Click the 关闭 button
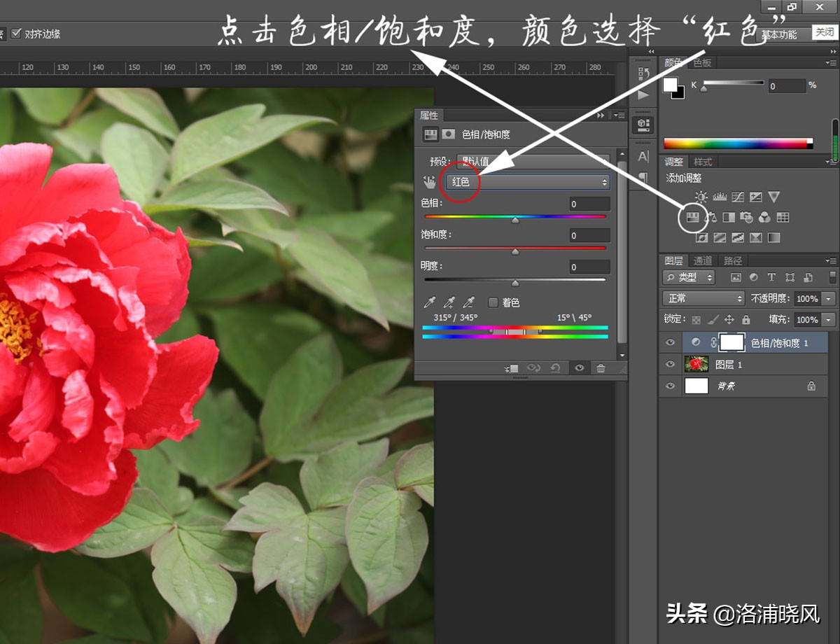 pyautogui.click(x=824, y=32)
